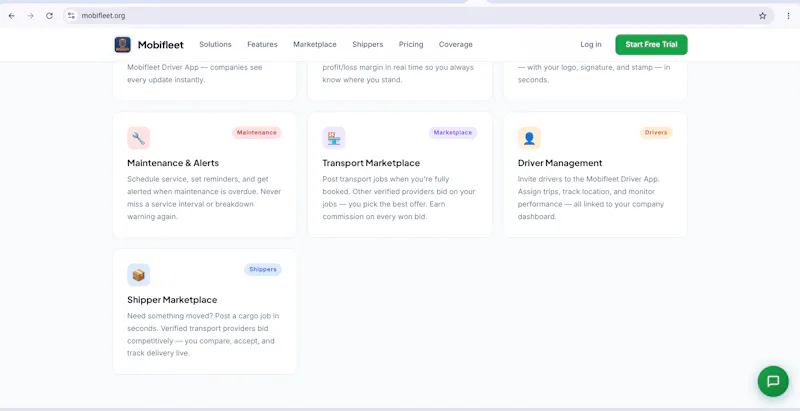Image resolution: width=800 pixels, height=411 pixels.
Task: Click the Shipper Marketplace package icon
Action: 138,275
